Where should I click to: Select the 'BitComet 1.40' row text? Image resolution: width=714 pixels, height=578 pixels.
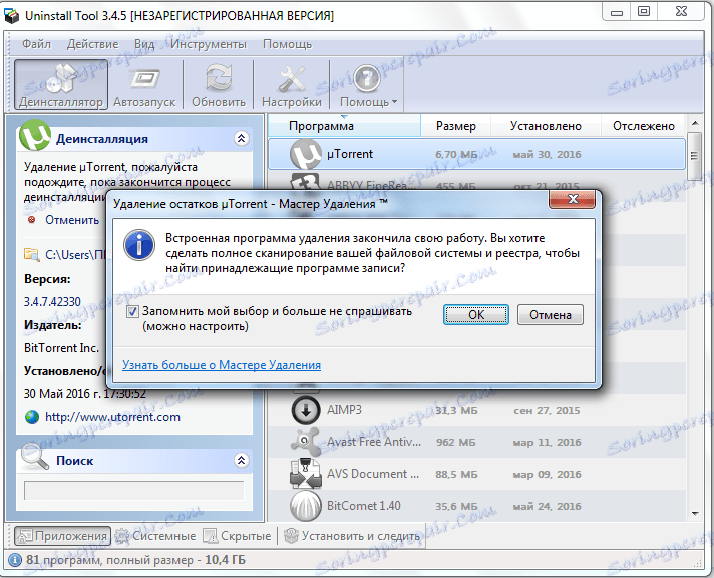363,506
